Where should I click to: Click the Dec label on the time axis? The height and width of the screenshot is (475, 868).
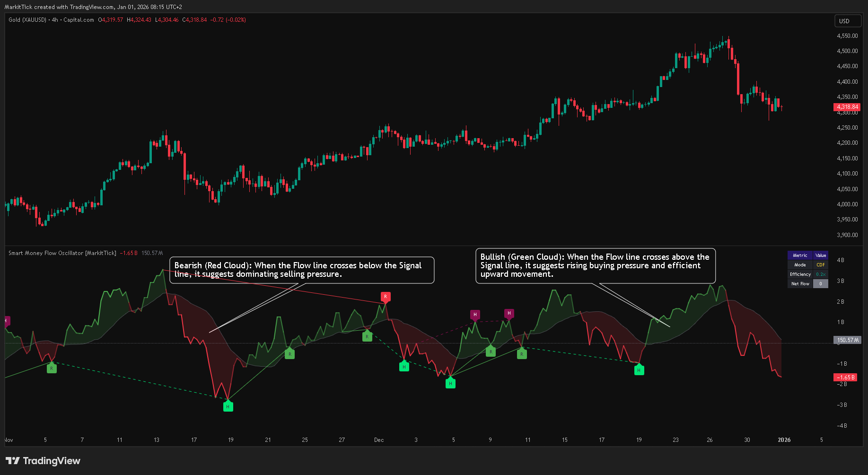point(379,440)
